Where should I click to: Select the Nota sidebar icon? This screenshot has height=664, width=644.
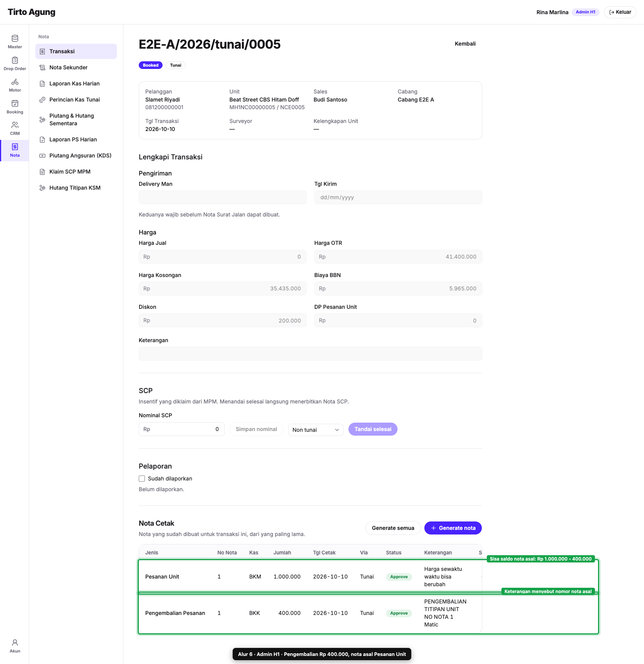[x=15, y=147]
